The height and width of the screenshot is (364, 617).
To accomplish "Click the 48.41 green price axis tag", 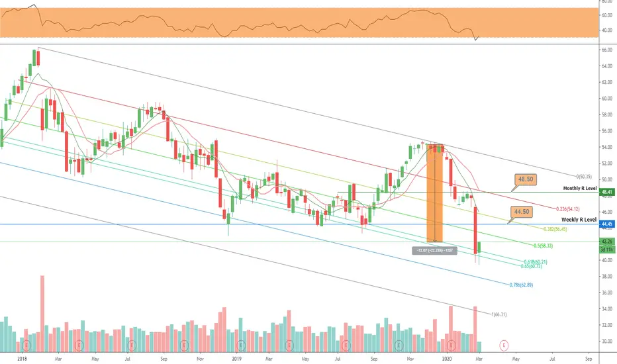I will (x=606, y=192).
